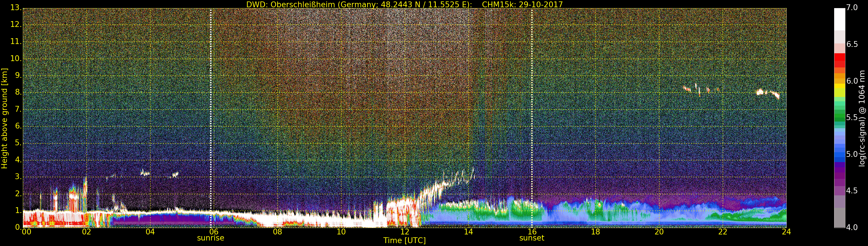Select the 4.0 colorbar tick label
Viewport: 868px width, 246px height.
tap(852, 227)
